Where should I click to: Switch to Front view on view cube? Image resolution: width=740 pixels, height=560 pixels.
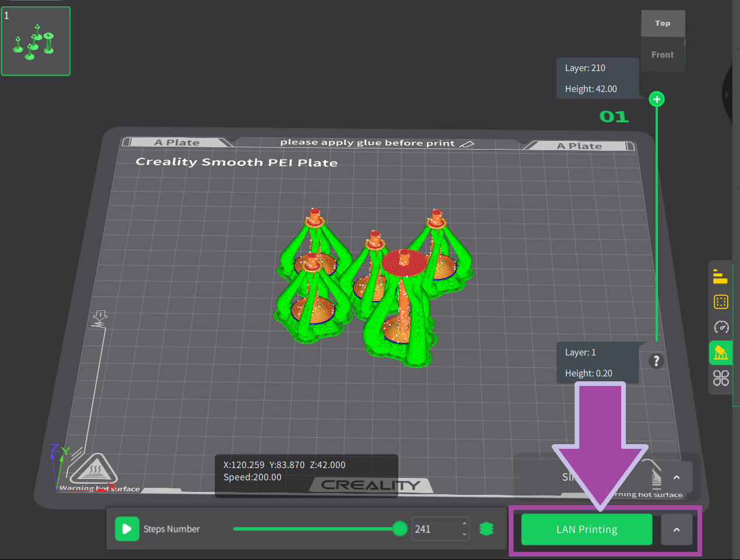[662, 55]
